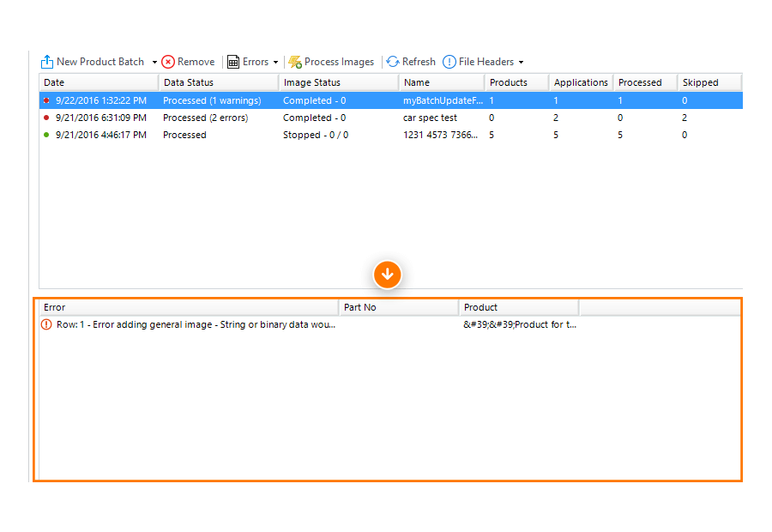
Task: Sort by the Data Status column header
Action: pos(218,82)
